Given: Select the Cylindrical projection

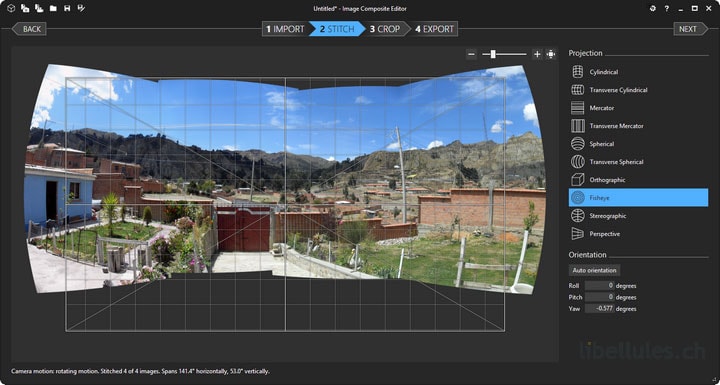Looking at the screenshot, I should pos(638,72).
